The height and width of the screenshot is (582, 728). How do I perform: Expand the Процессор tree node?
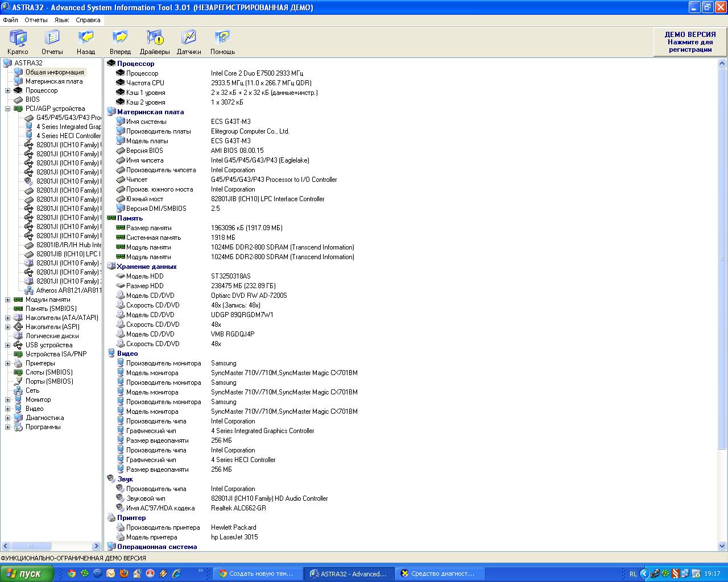8,90
